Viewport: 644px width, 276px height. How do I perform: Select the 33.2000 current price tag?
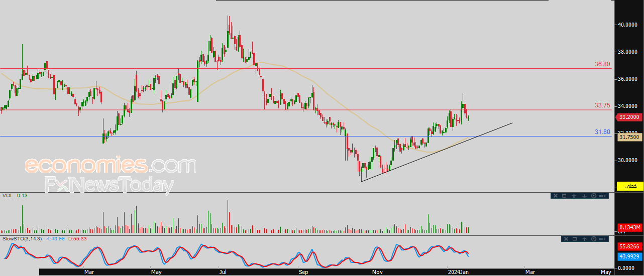pyautogui.click(x=629, y=117)
